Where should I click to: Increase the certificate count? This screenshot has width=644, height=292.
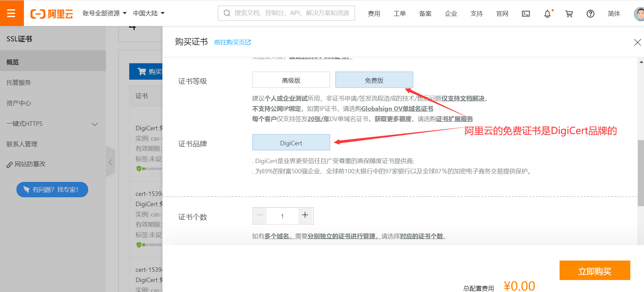pyautogui.click(x=305, y=215)
